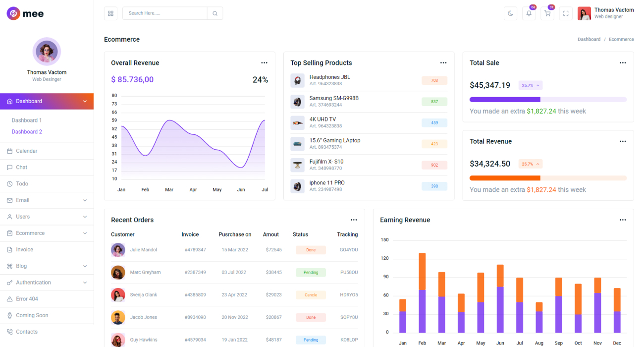Click the sidebar profile picture
The height and width of the screenshot is (347, 644).
pyautogui.click(x=47, y=52)
